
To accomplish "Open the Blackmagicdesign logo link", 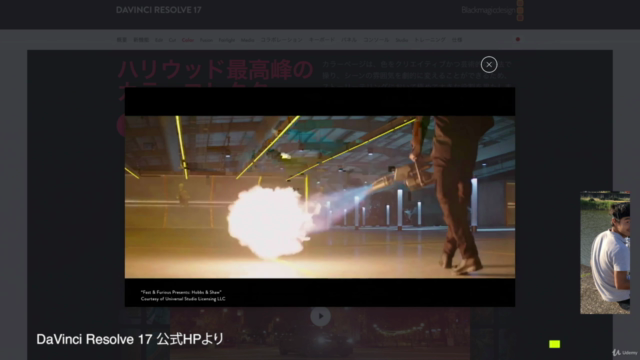I will pyautogui.click(x=492, y=10).
